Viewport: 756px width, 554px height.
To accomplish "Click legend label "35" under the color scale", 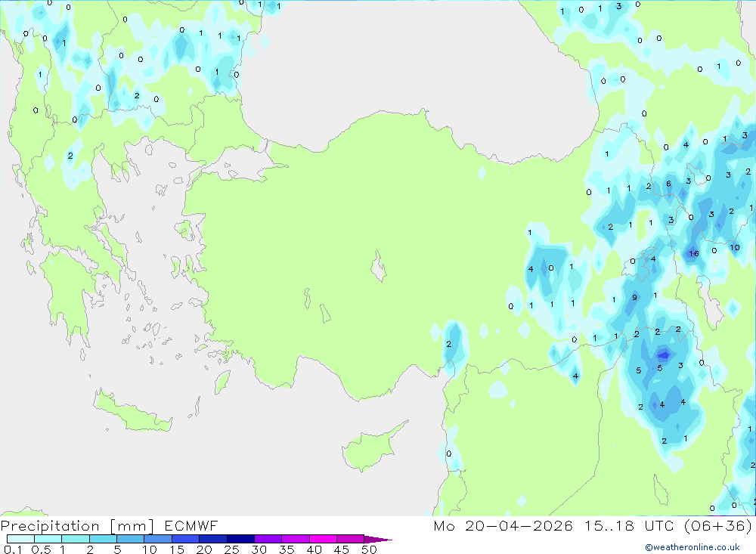I will tap(287, 549).
